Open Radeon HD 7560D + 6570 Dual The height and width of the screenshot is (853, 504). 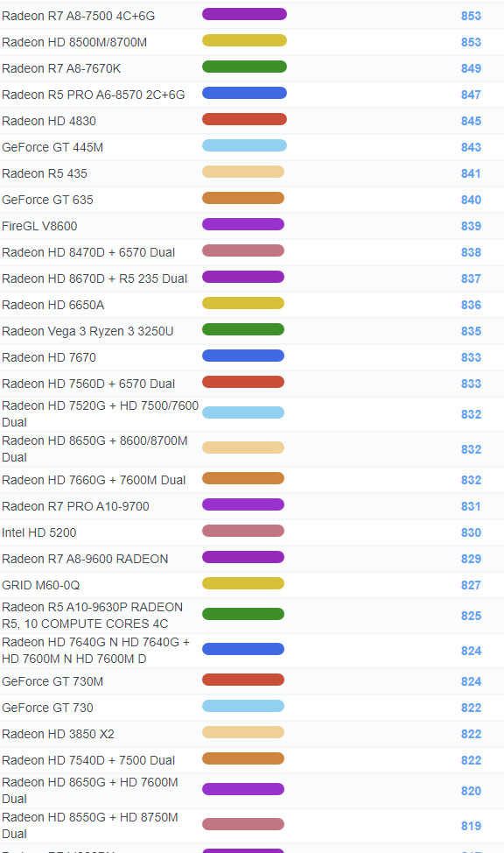click(88, 384)
